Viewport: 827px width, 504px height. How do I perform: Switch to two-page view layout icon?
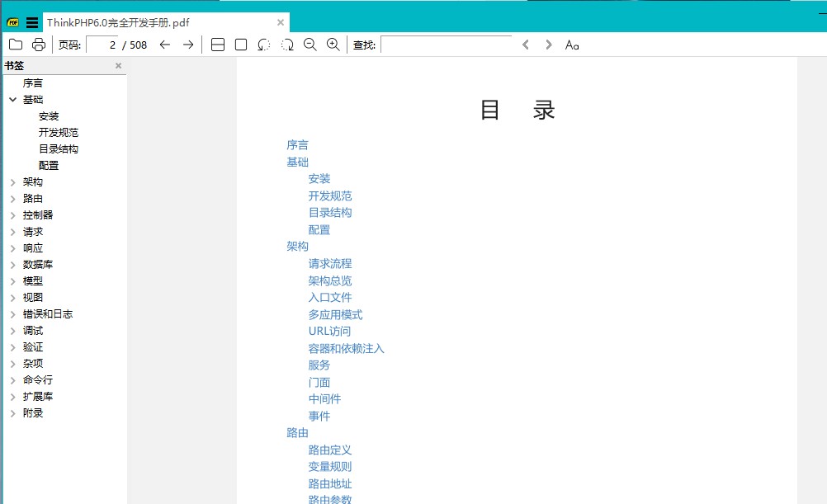click(x=218, y=45)
